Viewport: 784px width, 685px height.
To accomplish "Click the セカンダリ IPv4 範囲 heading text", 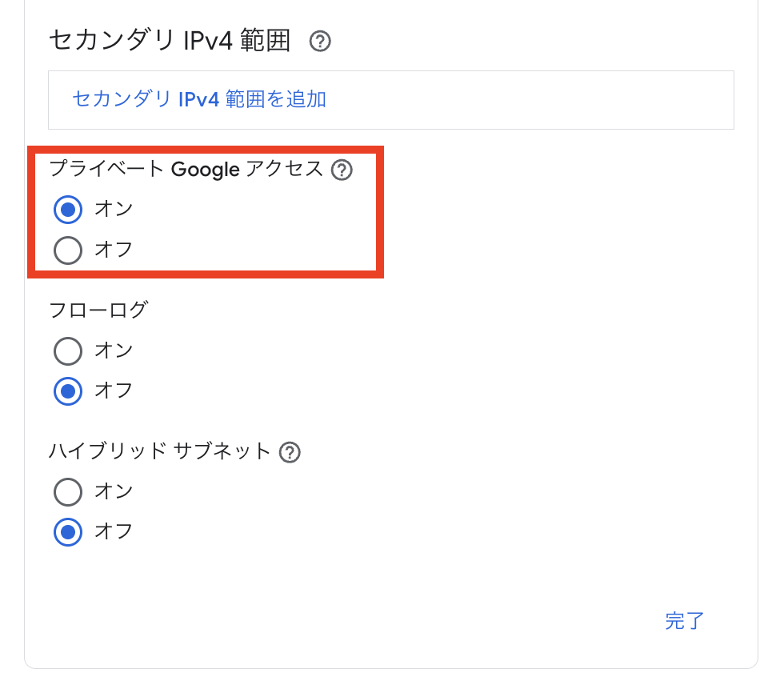I will 170,40.
